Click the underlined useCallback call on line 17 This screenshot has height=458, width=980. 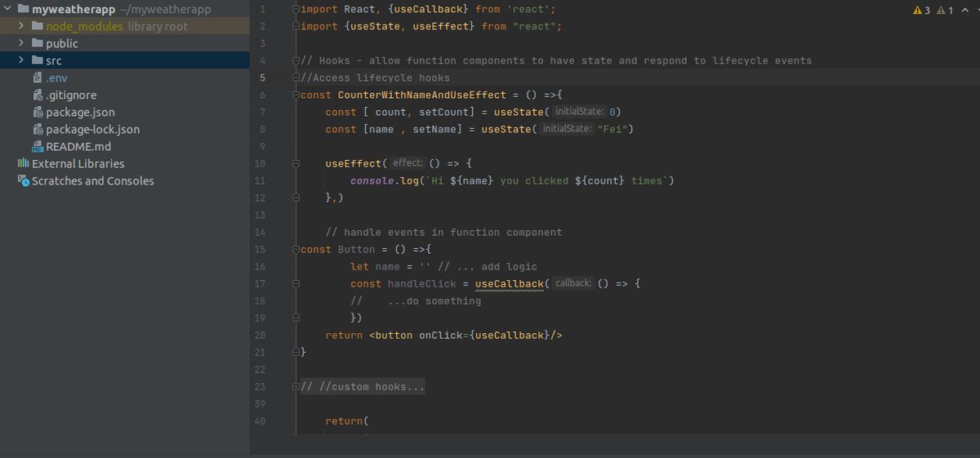coord(509,283)
